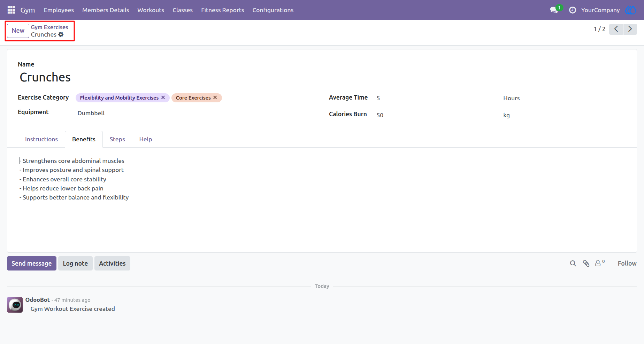Go back to Gym Exercises breadcrumb
The width and height of the screenshot is (644, 345).
[x=49, y=27]
